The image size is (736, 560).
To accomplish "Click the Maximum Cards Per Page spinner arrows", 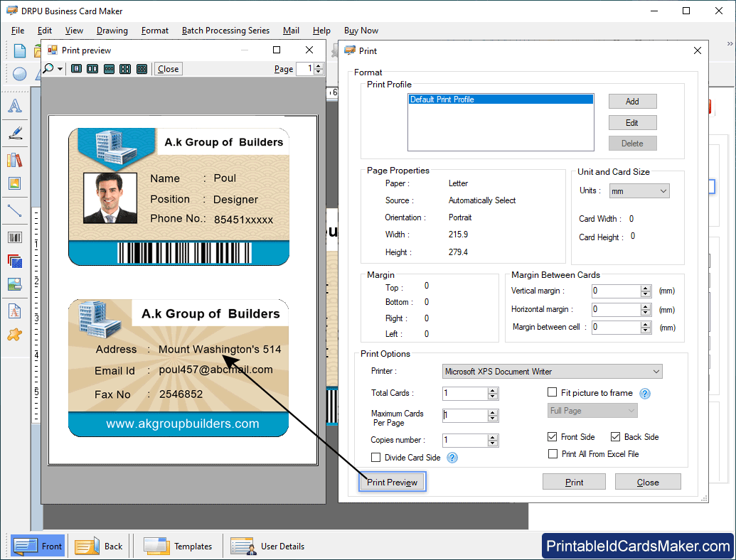I will click(x=492, y=416).
